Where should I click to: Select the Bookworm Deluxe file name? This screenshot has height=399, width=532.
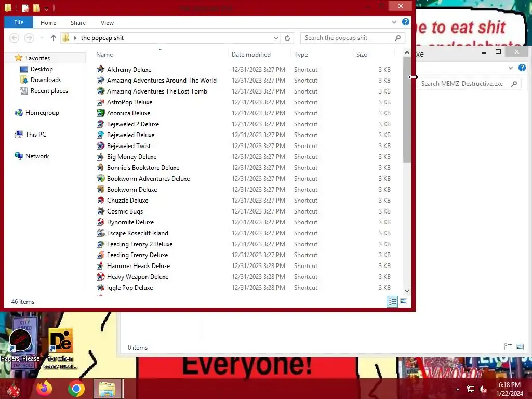[x=132, y=190]
